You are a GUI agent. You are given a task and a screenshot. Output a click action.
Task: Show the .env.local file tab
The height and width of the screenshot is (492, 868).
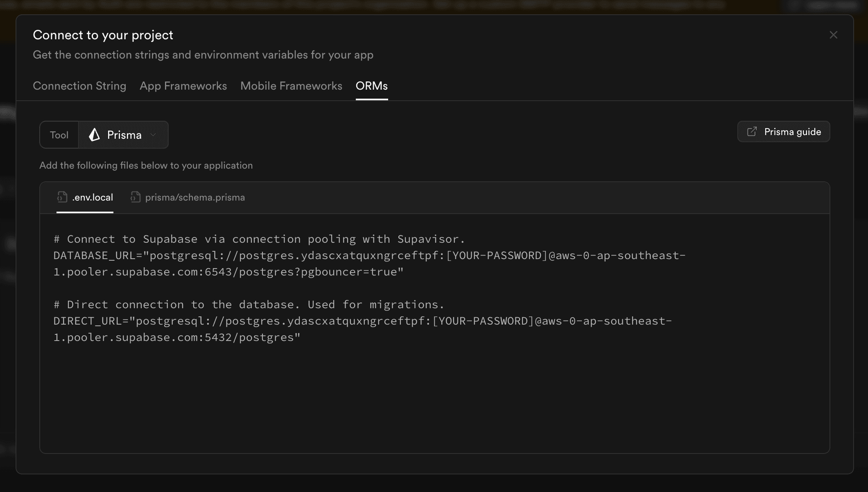click(x=85, y=197)
